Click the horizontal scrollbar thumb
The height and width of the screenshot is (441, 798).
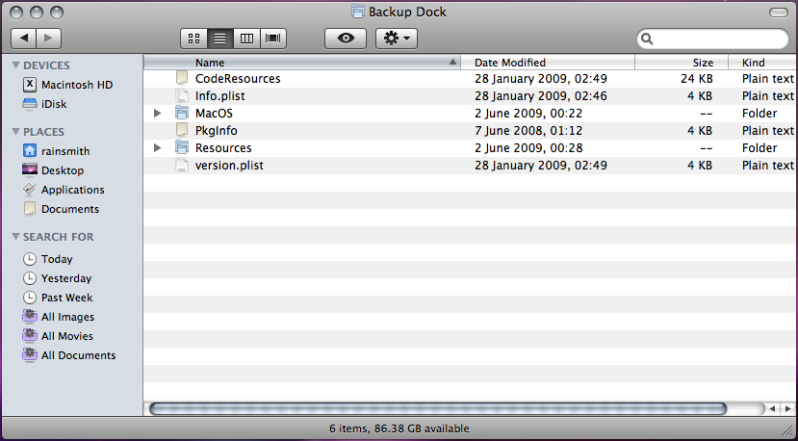[438, 408]
